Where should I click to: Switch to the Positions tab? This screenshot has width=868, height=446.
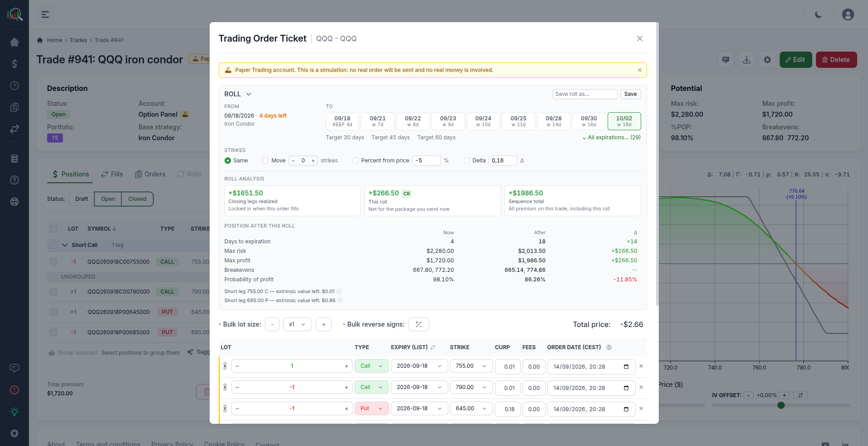pos(70,174)
